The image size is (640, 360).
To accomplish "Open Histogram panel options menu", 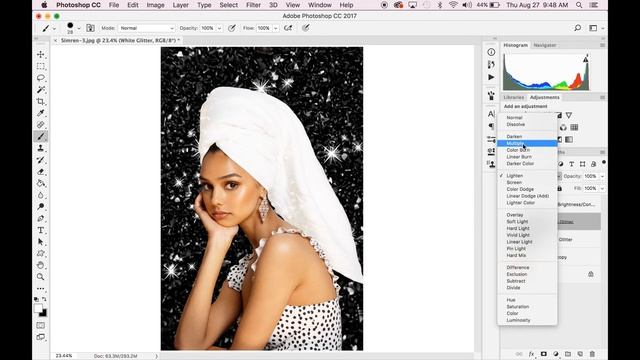I will [x=602, y=45].
